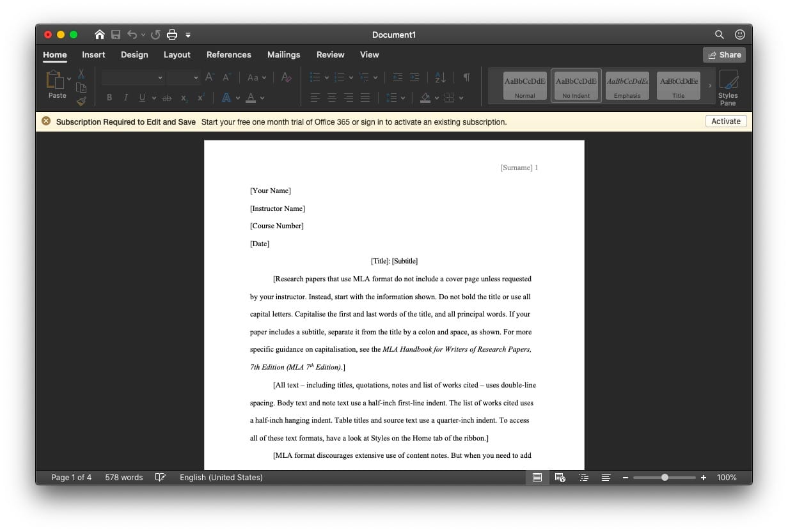
Task: Click the Print icon in title bar
Action: tap(172, 35)
